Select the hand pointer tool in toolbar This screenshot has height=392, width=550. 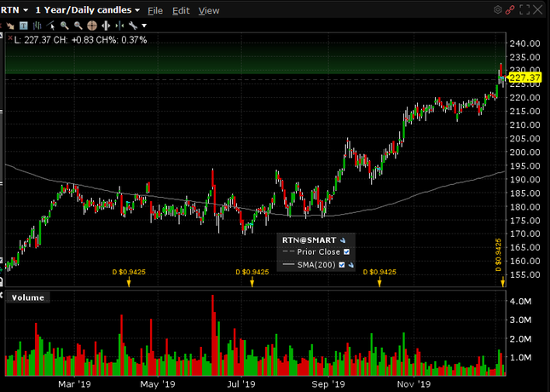click(10, 26)
